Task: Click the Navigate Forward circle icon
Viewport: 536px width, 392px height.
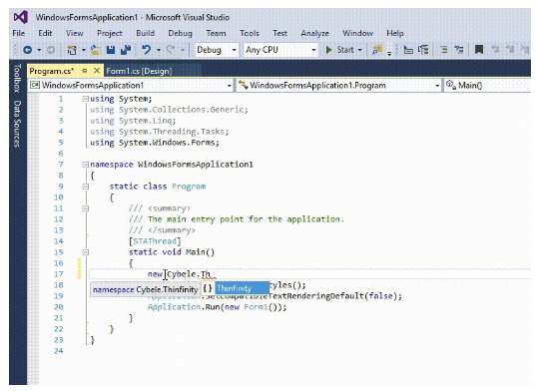Action: 51,50
